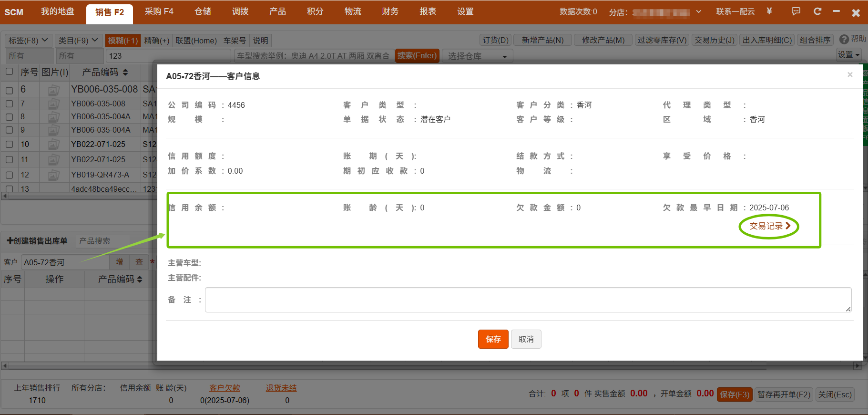Click sort arrows on lower 产品编码 column
The image size is (868, 415).
(x=140, y=280)
